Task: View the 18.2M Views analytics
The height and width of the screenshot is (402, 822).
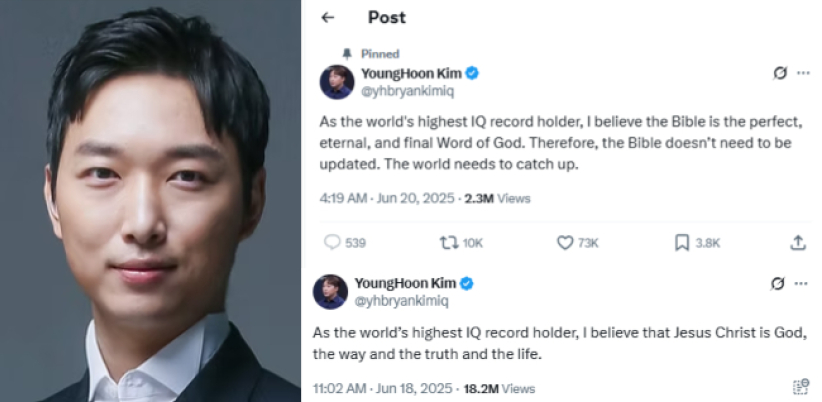Action: click(x=499, y=389)
